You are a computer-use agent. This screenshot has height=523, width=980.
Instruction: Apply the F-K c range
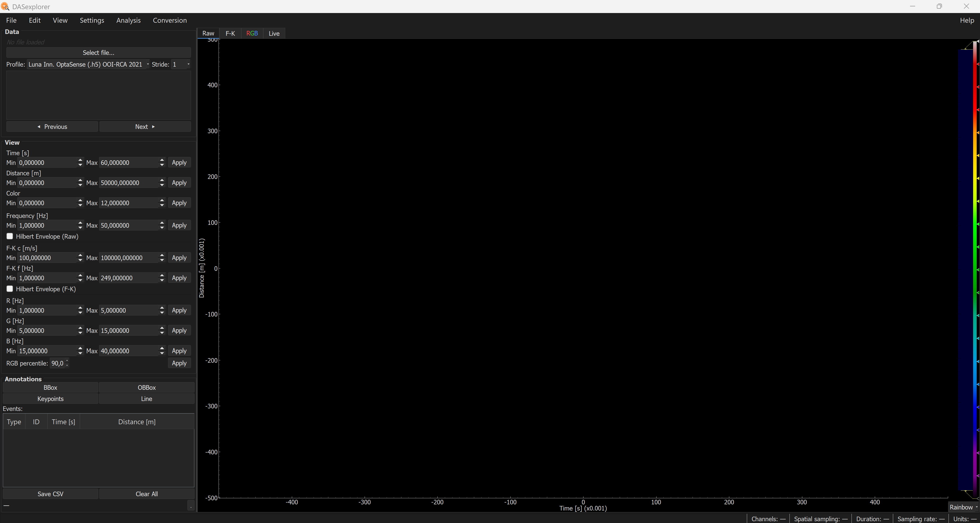[x=179, y=258]
